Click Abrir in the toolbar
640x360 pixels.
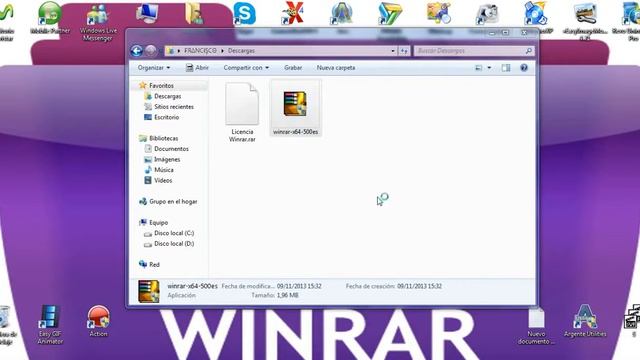click(198, 68)
